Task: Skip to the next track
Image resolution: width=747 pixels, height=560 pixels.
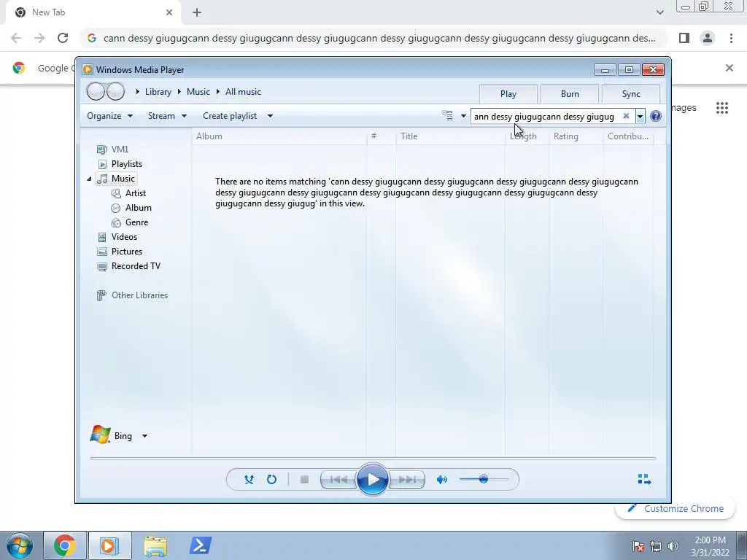Action: (407, 480)
